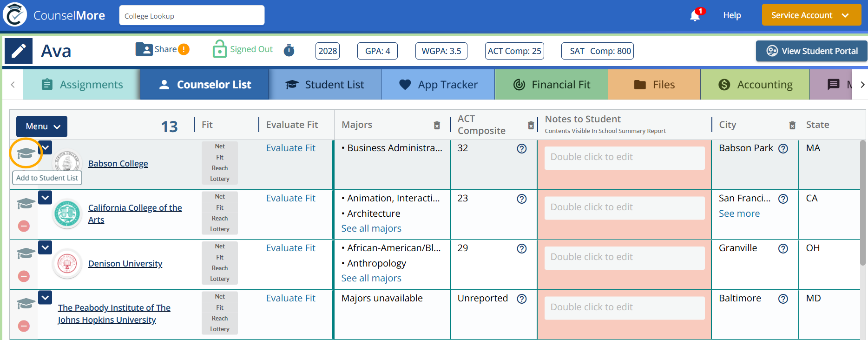The width and height of the screenshot is (868, 340).
Task: Switch to the Assignments tab
Action: (x=81, y=85)
